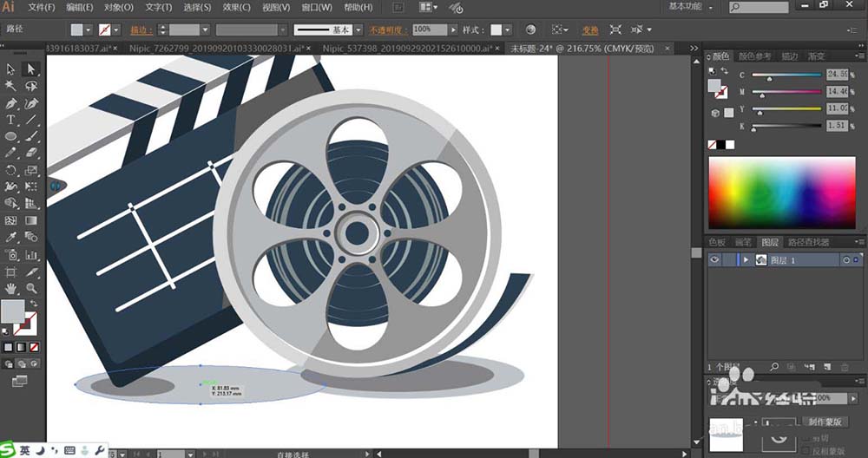Expand 图层 1 with its disclosure triangle
868x458 pixels.
(x=746, y=260)
